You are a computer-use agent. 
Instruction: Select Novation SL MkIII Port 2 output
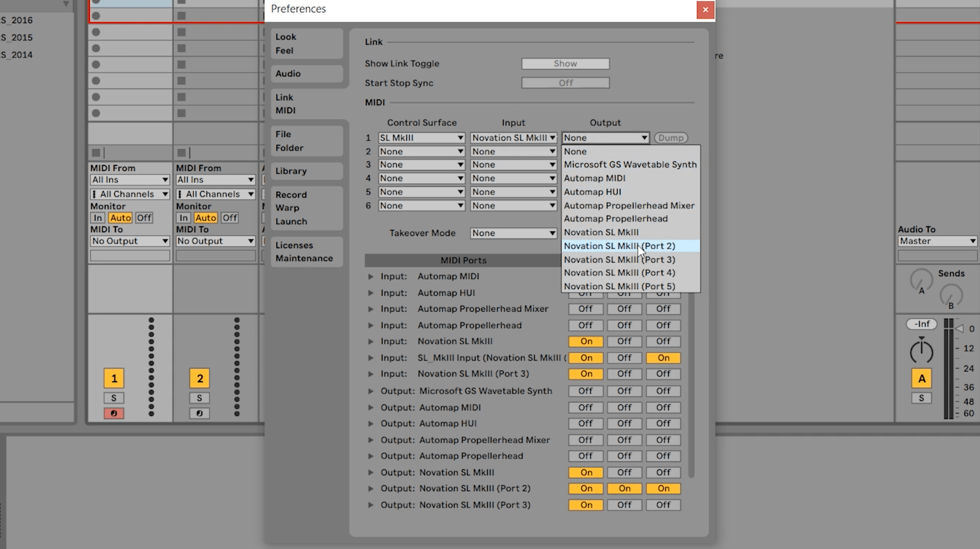619,245
